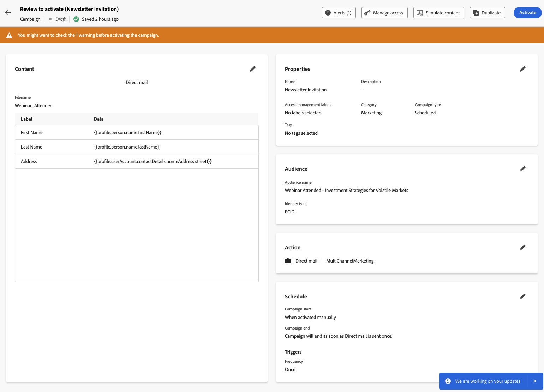Click the 'Scheduled' campaign type value
This screenshot has height=392, width=544.
(x=425, y=113)
